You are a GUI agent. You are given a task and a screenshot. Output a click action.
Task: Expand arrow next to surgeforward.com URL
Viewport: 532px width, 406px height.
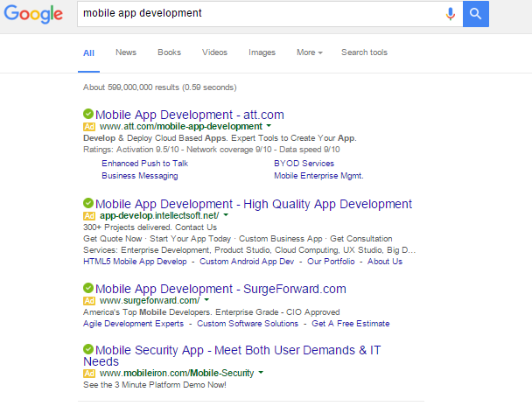click(x=206, y=300)
